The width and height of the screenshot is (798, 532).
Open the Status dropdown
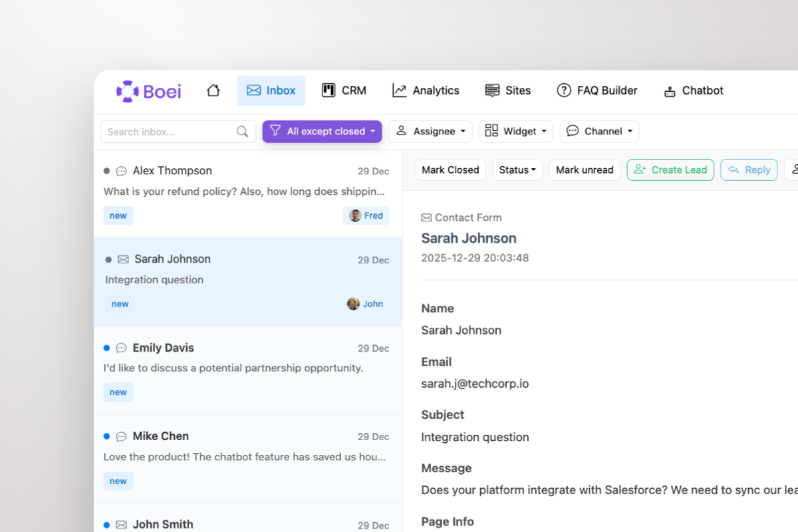tap(517, 170)
